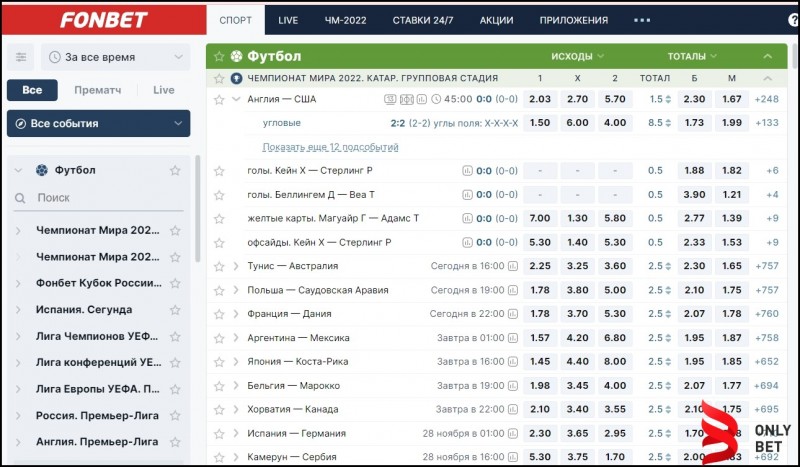Expand the Тунис — Австралия row

coord(236,266)
